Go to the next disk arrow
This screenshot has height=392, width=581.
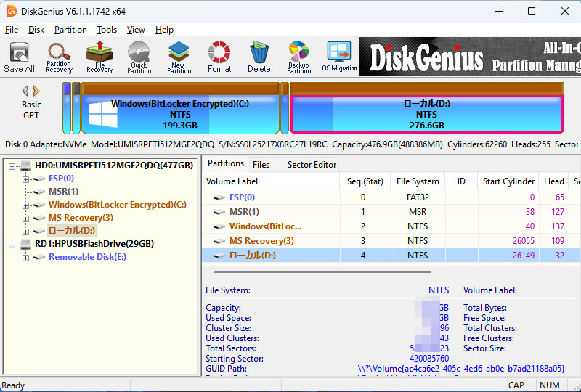[x=37, y=91]
